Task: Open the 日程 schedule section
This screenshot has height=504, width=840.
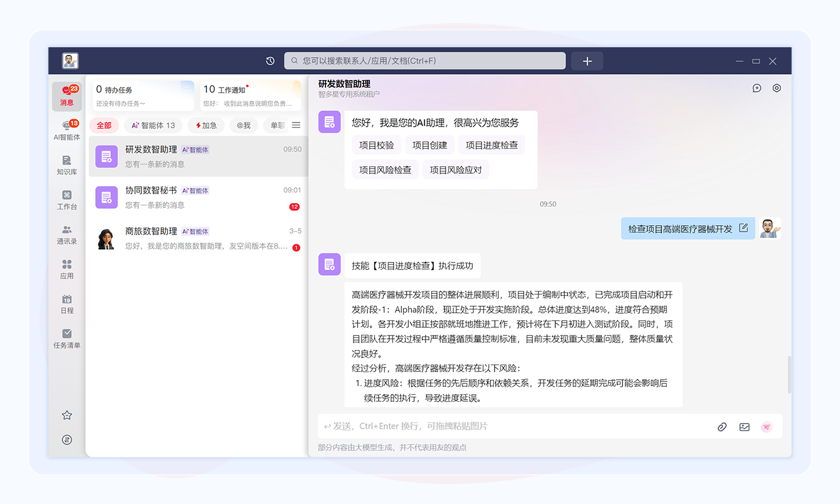Action: (66, 303)
